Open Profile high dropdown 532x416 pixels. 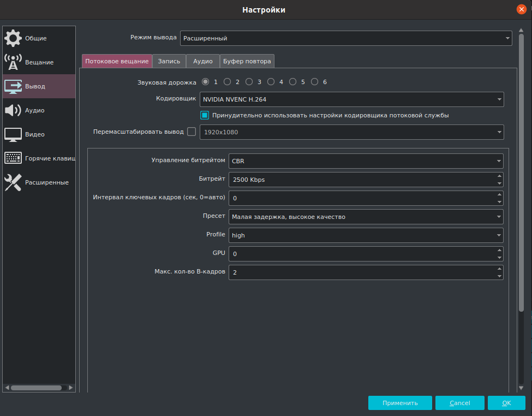pyautogui.click(x=366, y=235)
